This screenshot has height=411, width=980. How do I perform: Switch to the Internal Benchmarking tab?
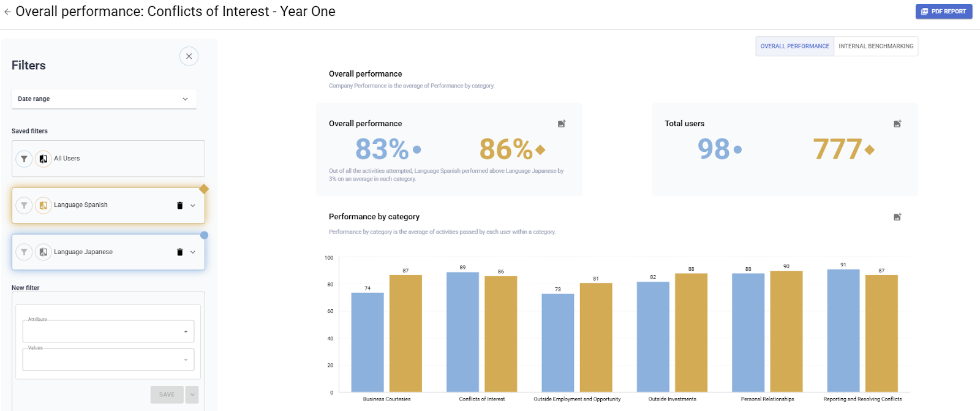[875, 47]
